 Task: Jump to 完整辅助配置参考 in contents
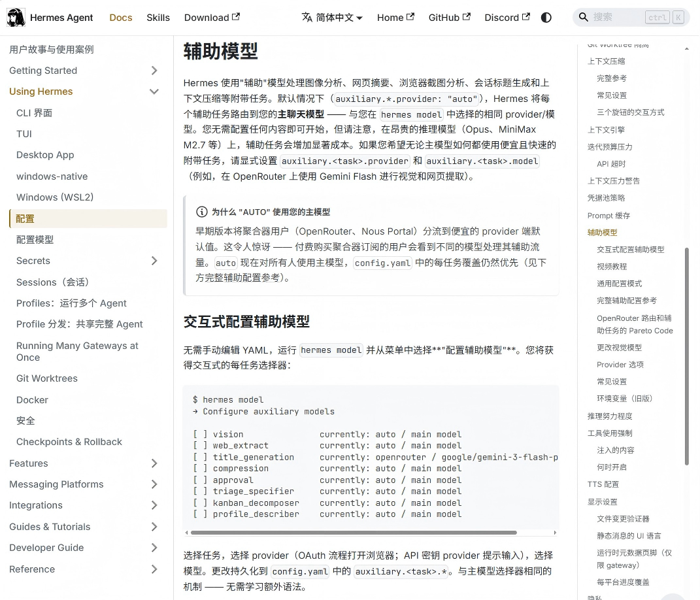tap(627, 301)
